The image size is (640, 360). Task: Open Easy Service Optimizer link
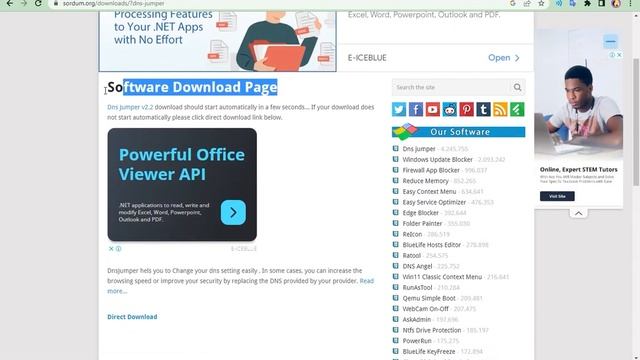[x=434, y=202]
